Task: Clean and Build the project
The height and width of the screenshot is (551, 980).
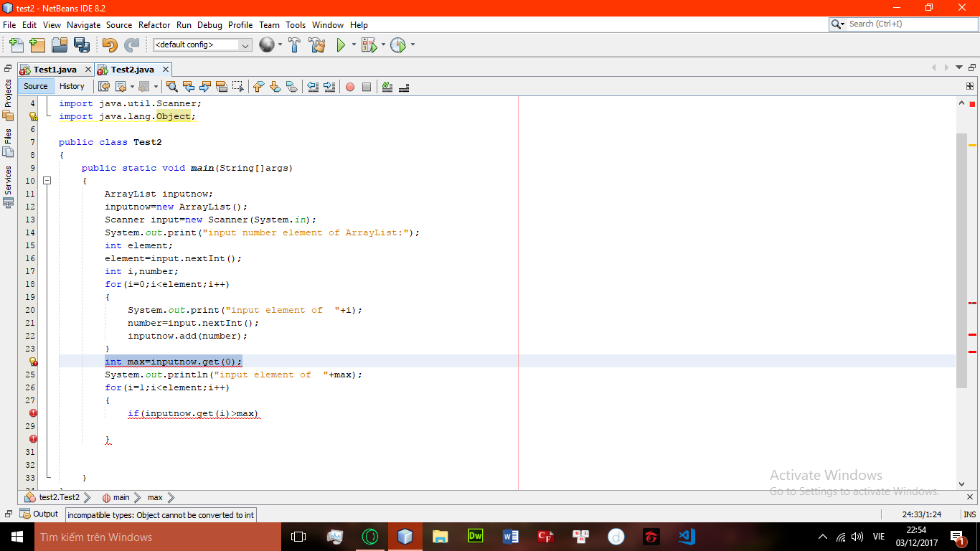Action: [316, 45]
